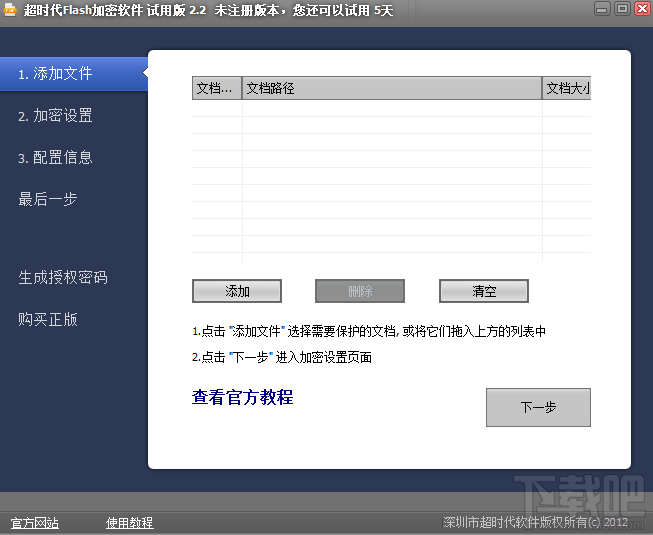The height and width of the screenshot is (535, 653).
Task: Proceed with 下一步 button
Action: point(538,407)
